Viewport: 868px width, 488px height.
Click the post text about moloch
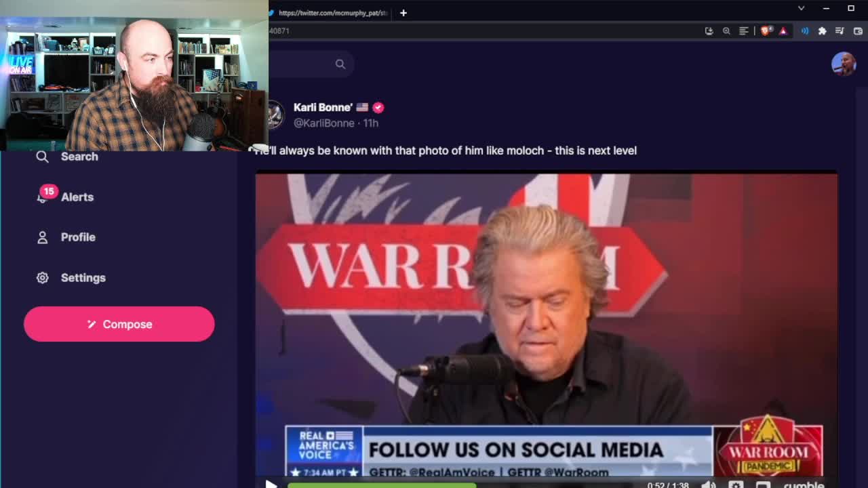click(446, 150)
